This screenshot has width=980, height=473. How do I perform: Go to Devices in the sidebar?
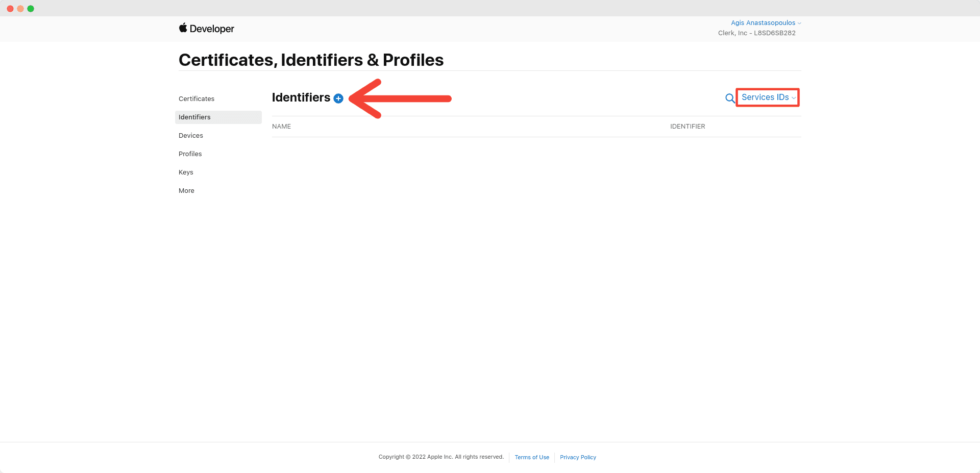point(191,135)
